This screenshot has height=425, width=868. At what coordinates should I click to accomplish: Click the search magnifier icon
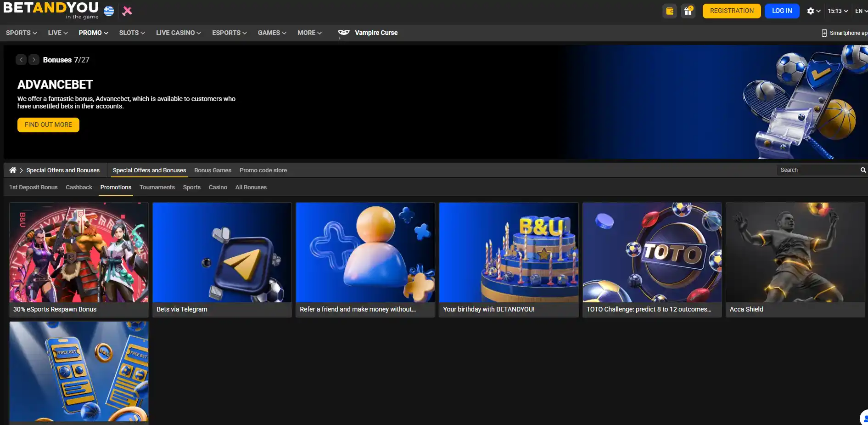(863, 170)
